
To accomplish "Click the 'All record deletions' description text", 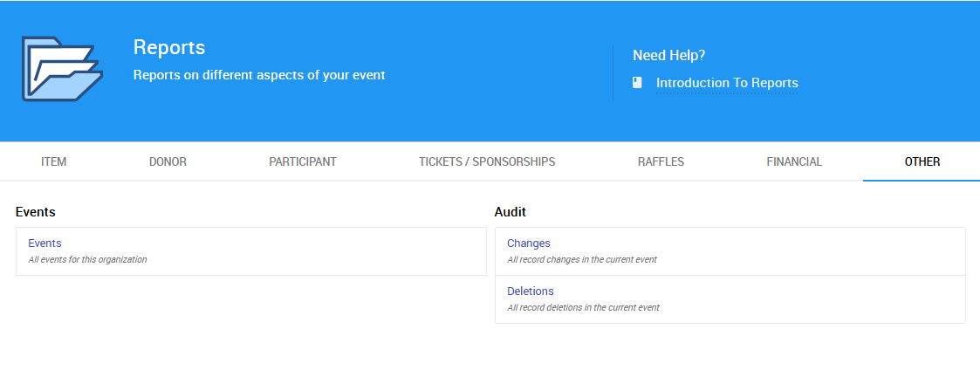I will click(583, 307).
